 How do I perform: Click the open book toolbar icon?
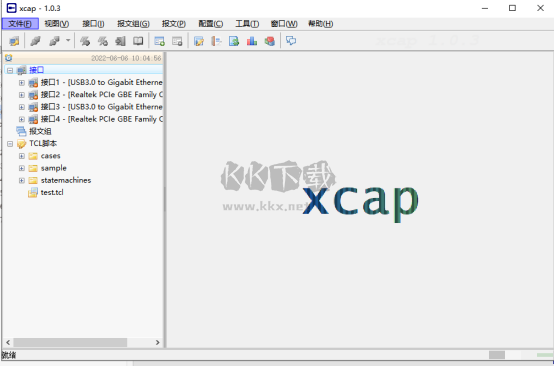138,41
